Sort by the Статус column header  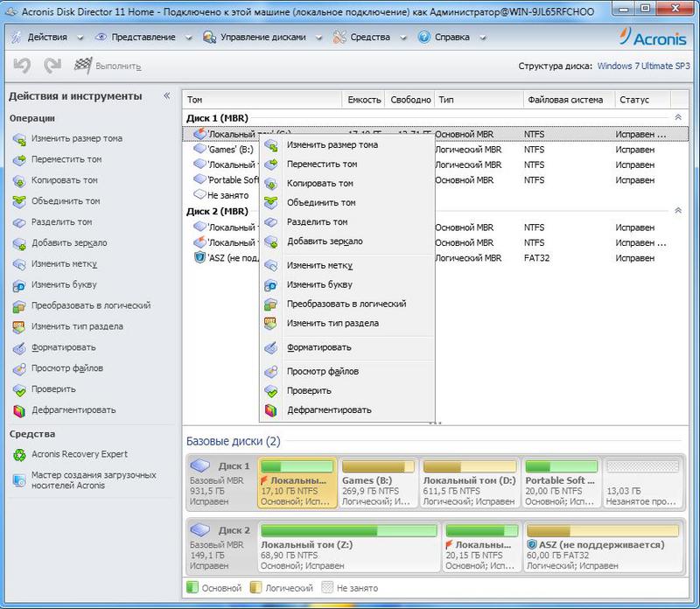click(642, 100)
